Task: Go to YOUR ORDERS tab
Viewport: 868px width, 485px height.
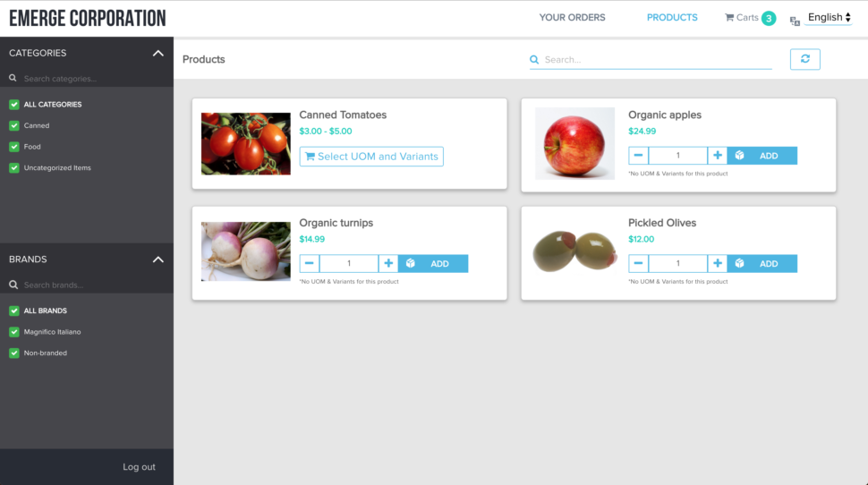Action: click(573, 18)
